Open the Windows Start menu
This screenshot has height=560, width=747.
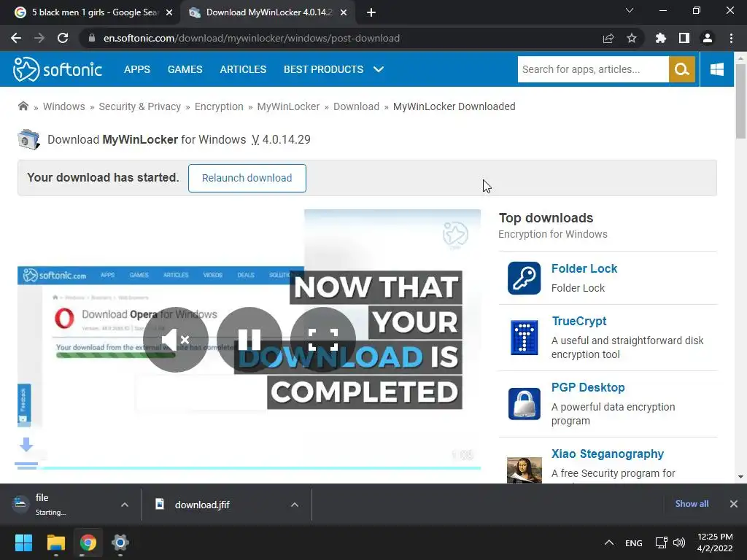[23, 542]
